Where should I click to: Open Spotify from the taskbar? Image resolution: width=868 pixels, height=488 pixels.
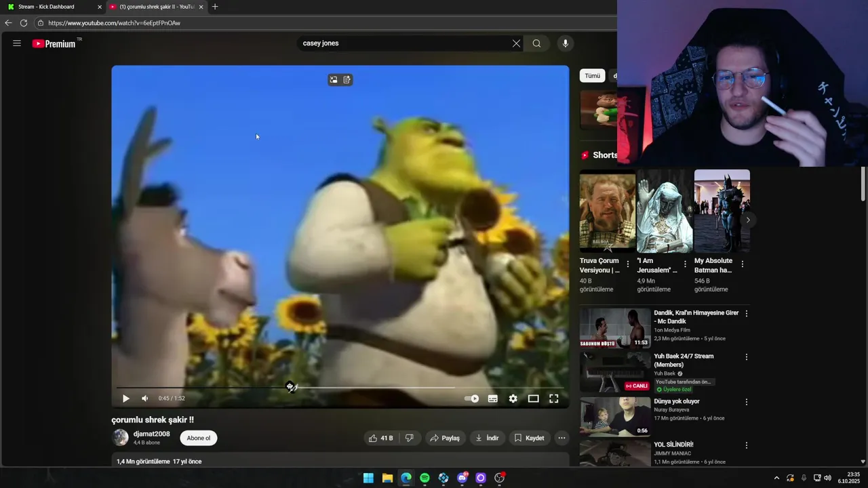coord(425,478)
